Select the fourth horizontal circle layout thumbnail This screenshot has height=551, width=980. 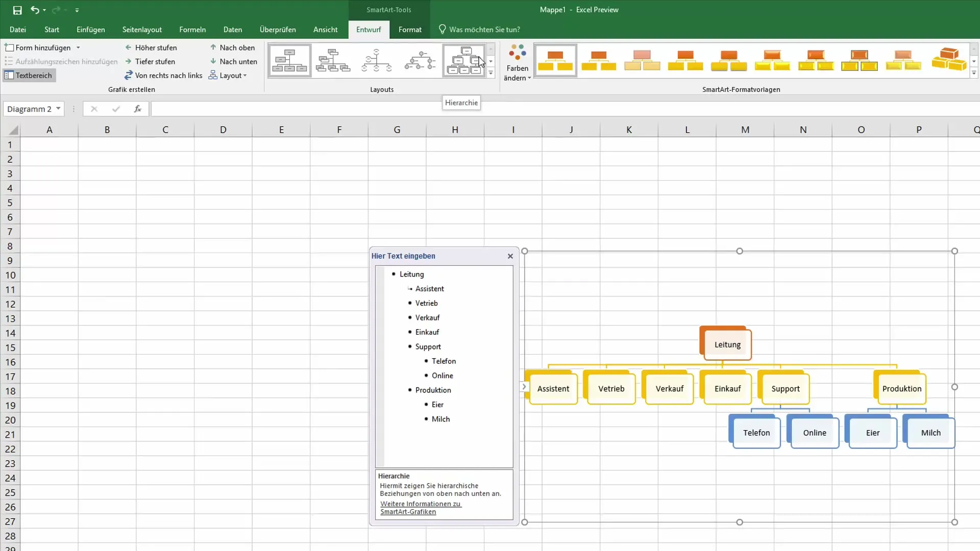coord(420,61)
